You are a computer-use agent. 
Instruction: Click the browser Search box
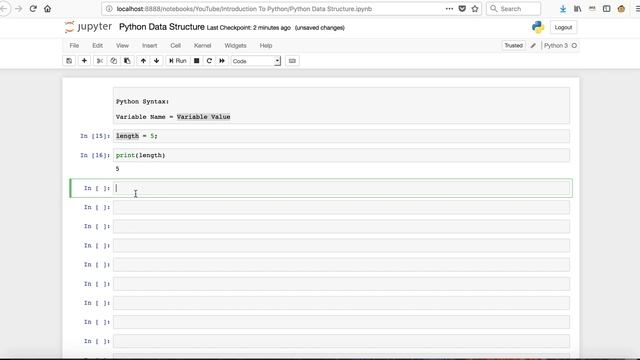coord(513,9)
